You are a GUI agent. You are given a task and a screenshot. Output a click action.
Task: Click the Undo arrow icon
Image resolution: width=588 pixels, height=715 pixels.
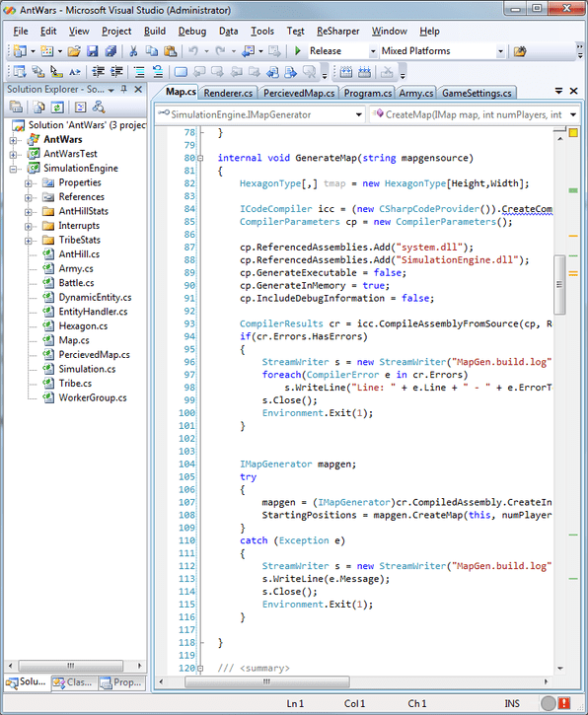193,51
